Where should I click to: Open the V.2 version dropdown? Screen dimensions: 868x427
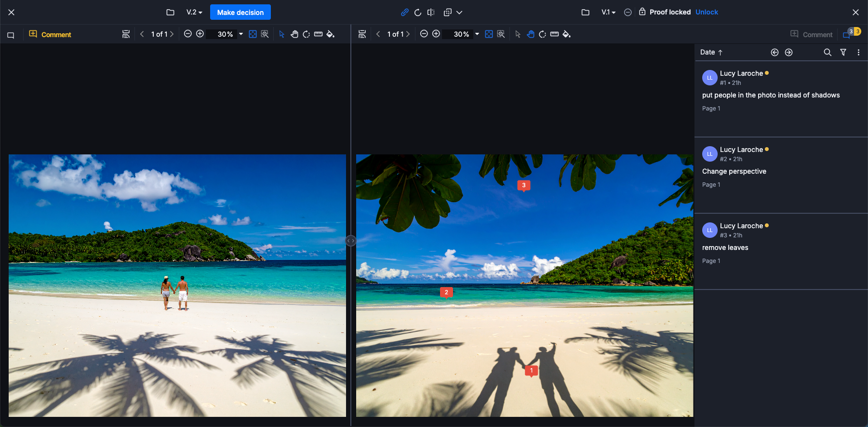point(194,12)
